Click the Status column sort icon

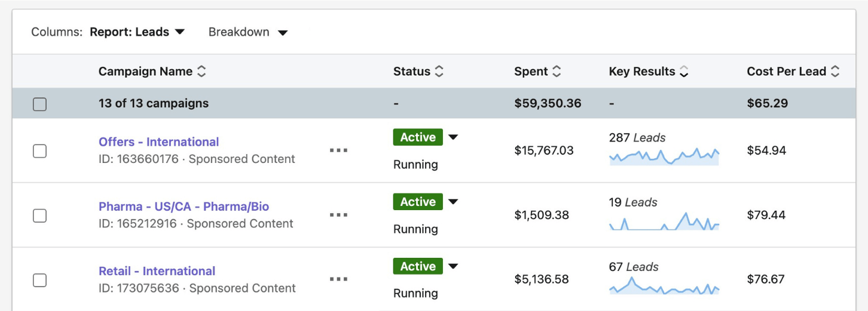(439, 72)
